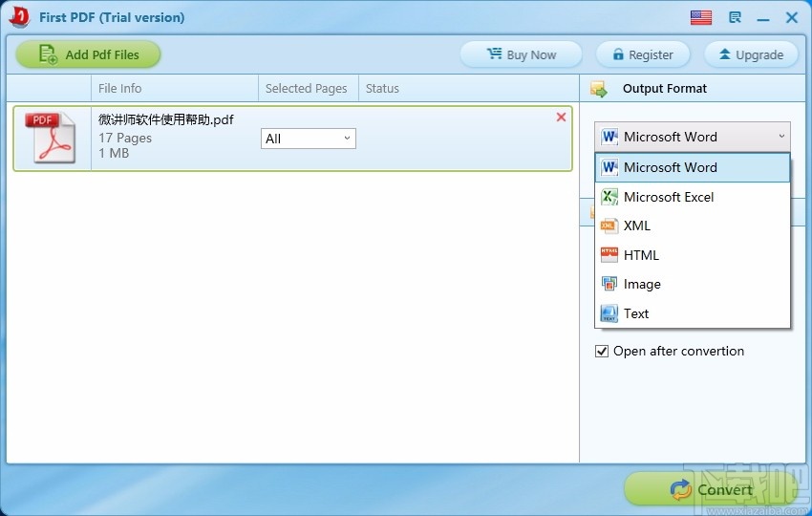Screen dimensions: 812x516
Task: Click the US flag language icon
Action: [701, 17]
